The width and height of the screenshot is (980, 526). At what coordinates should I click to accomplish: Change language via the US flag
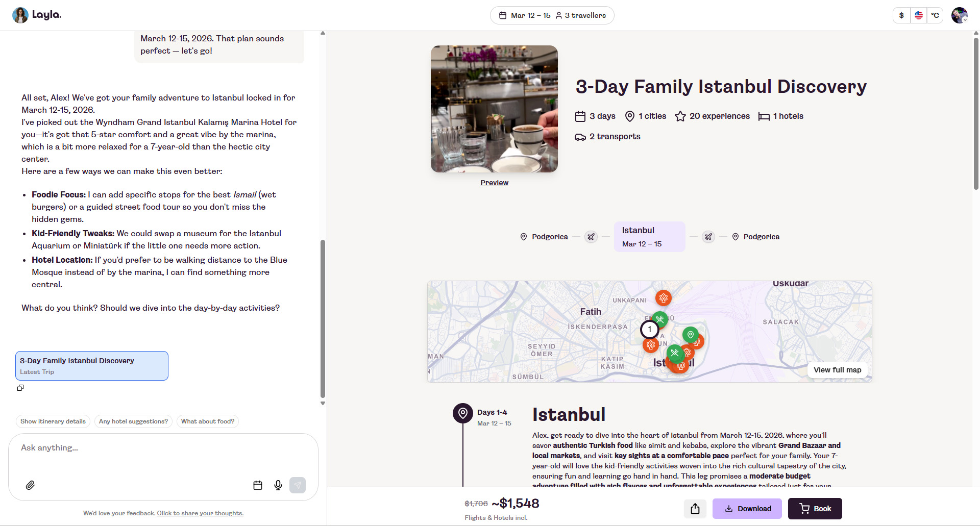918,15
